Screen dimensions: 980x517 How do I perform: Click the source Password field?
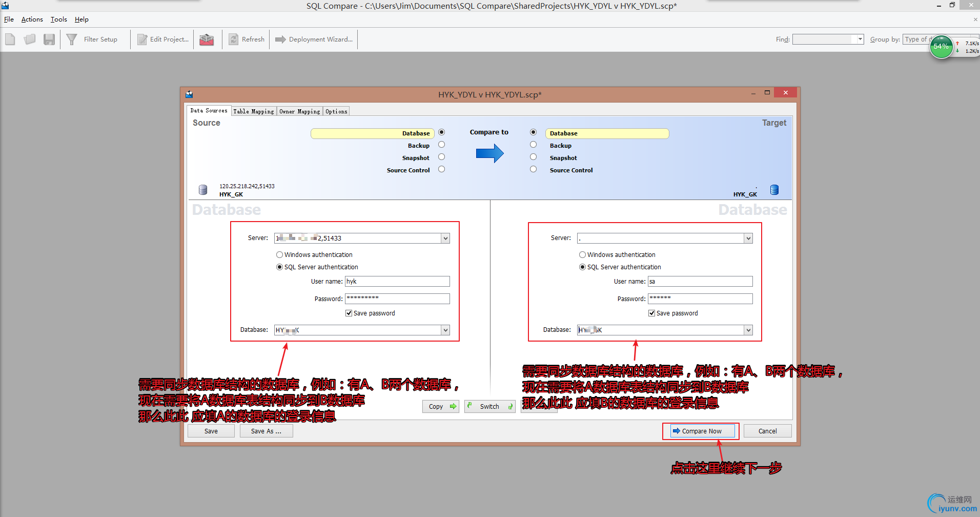(397, 299)
